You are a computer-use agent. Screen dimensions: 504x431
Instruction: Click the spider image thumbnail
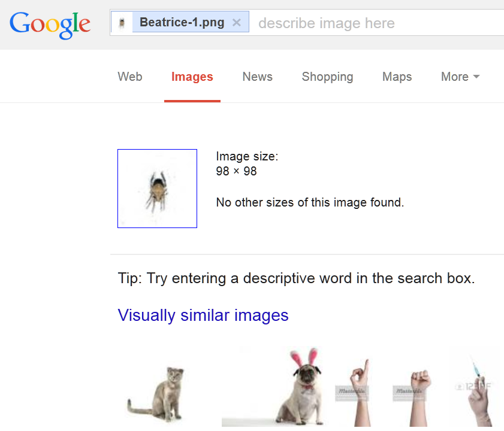[x=157, y=189]
